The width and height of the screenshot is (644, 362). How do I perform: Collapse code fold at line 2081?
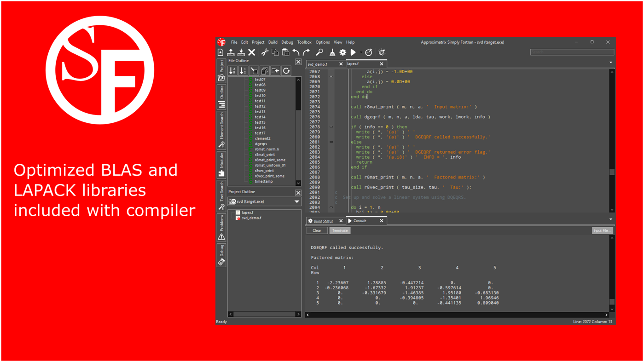click(331, 142)
